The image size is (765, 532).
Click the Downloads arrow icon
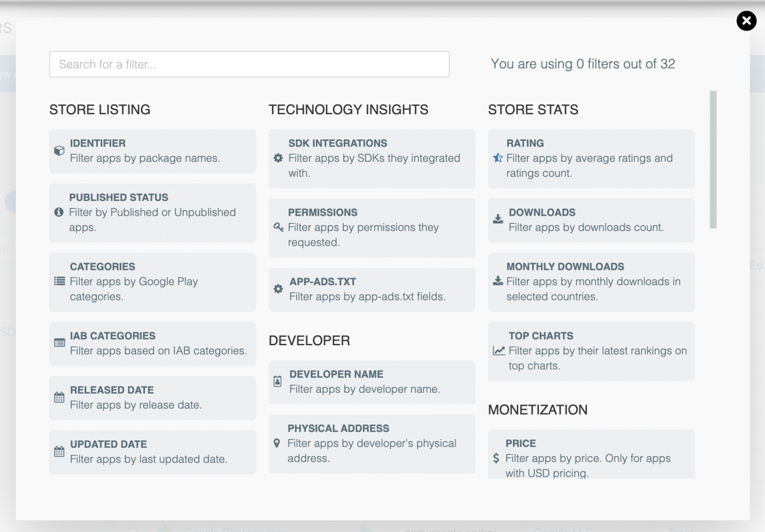498,220
